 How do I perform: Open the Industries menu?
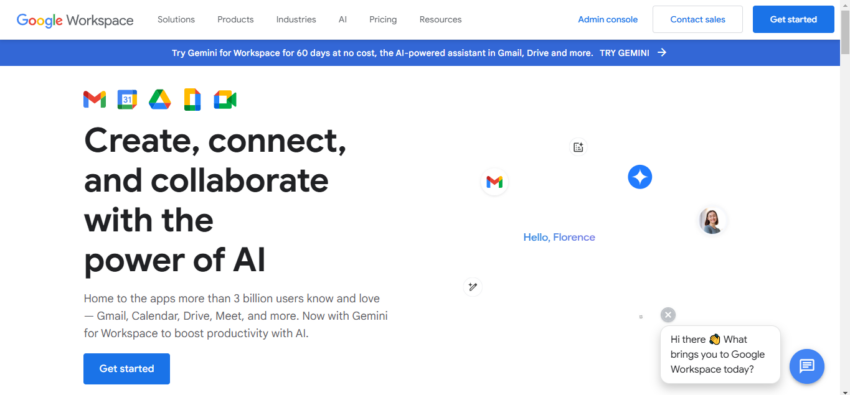pyautogui.click(x=296, y=20)
